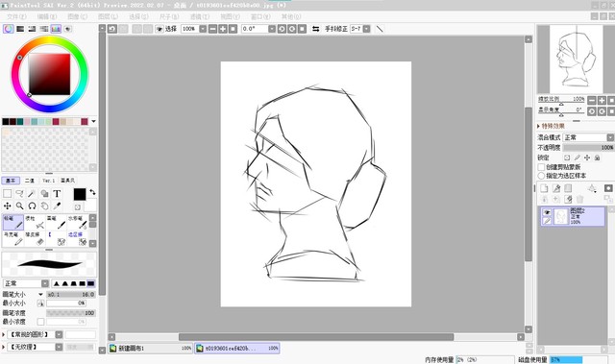Image resolution: width=615 pixels, height=364 pixels.
Task: Open the 0.0° rotation angle dropdown
Action: pos(272,29)
